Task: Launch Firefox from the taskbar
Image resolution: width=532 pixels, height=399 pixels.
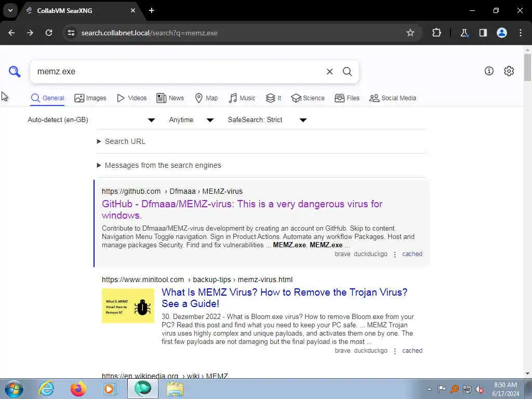Action: tap(78, 389)
